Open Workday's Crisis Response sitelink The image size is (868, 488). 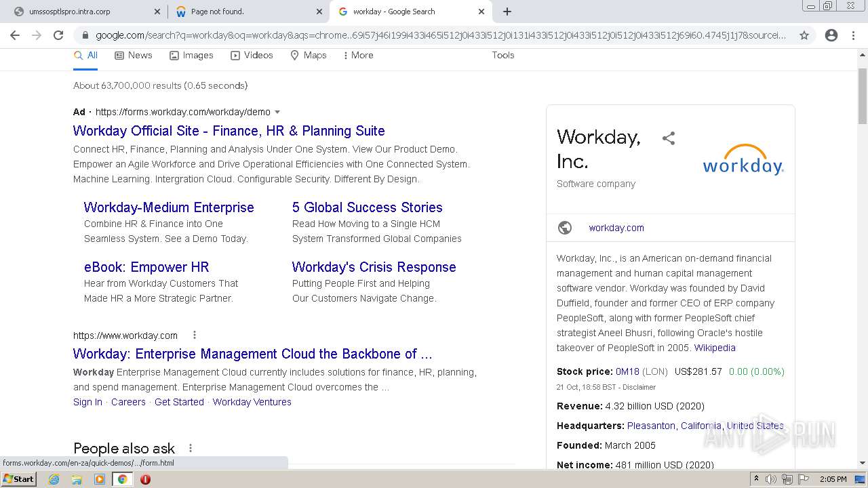click(x=374, y=267)
